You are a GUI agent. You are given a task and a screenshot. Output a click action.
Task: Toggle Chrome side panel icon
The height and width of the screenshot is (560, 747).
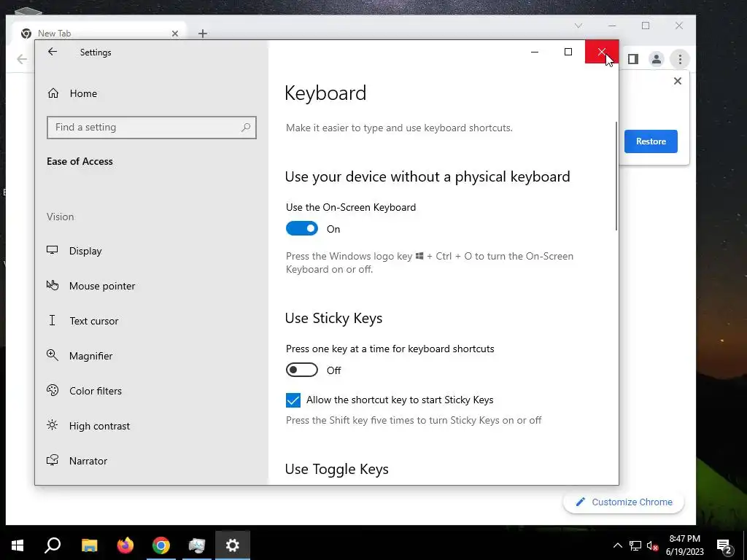pos(632,59)
